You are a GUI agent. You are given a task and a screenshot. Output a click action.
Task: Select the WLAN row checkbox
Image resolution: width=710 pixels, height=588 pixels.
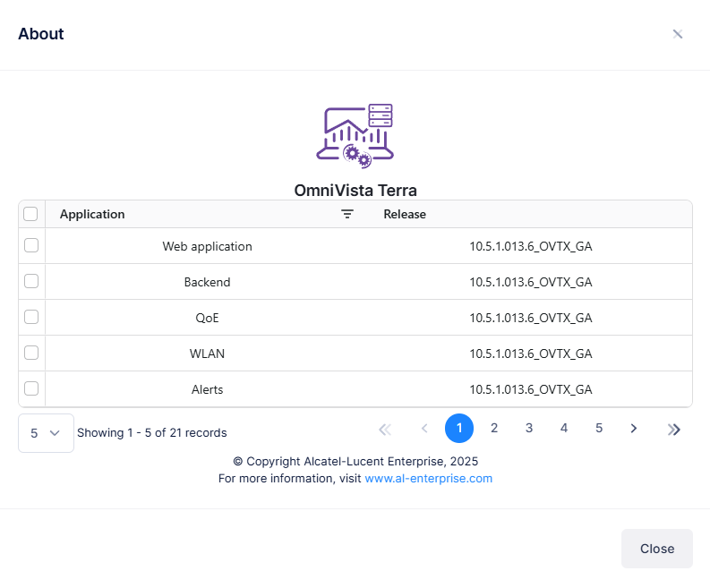click(31, 353)
